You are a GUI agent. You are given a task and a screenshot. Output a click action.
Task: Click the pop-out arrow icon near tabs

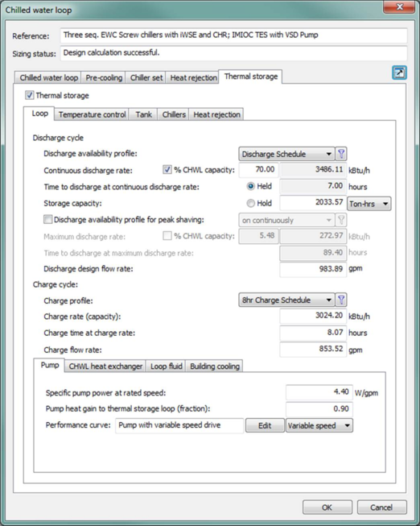point(399,72)
